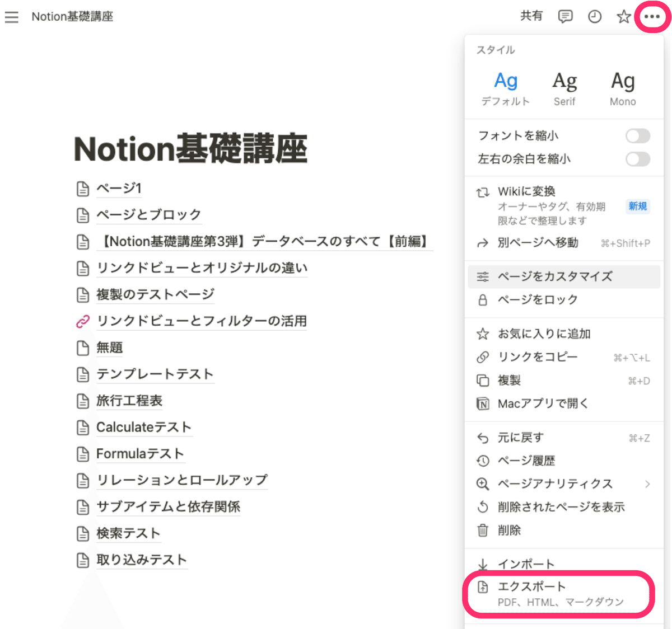View page history via the clock icon
Screen dimensions: 672x629
coord(594,16)
